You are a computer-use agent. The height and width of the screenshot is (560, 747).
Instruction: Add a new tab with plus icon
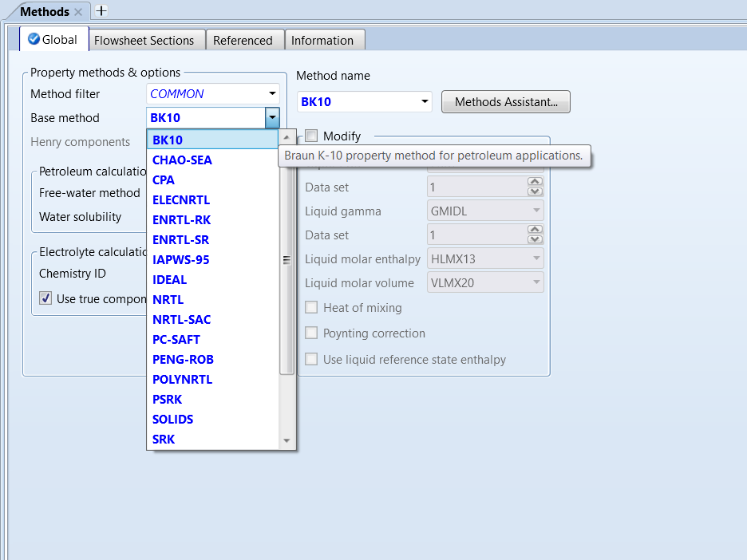[101, 10]
